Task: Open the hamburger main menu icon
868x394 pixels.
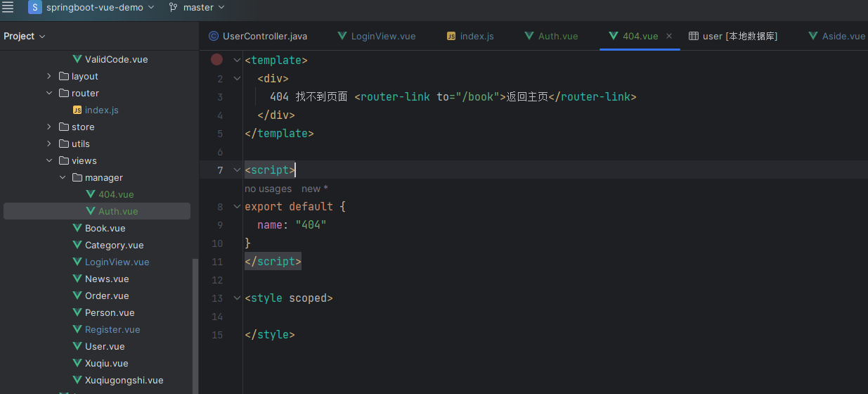Action: point(8,7)
